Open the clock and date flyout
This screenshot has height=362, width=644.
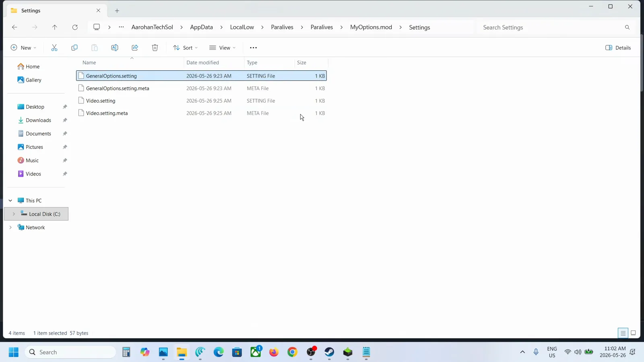pos(613,352)
